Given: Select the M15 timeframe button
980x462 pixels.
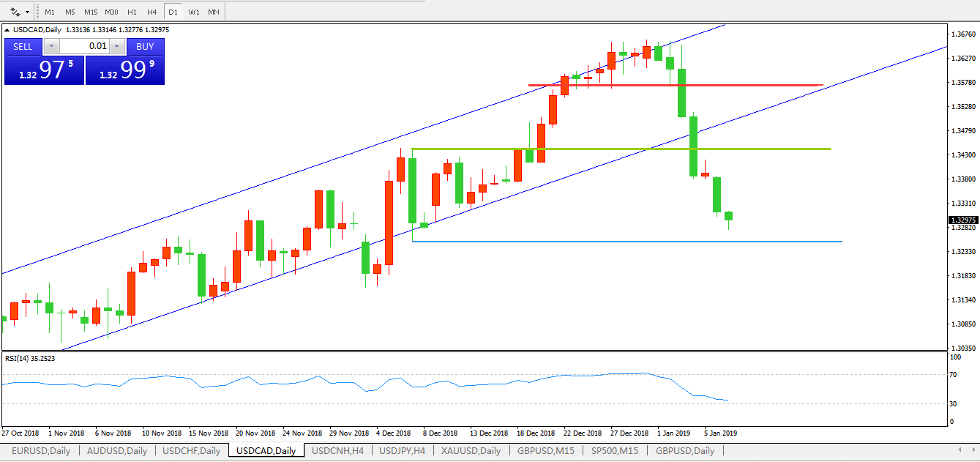Looking at the screenshot, I should point(91,12).
